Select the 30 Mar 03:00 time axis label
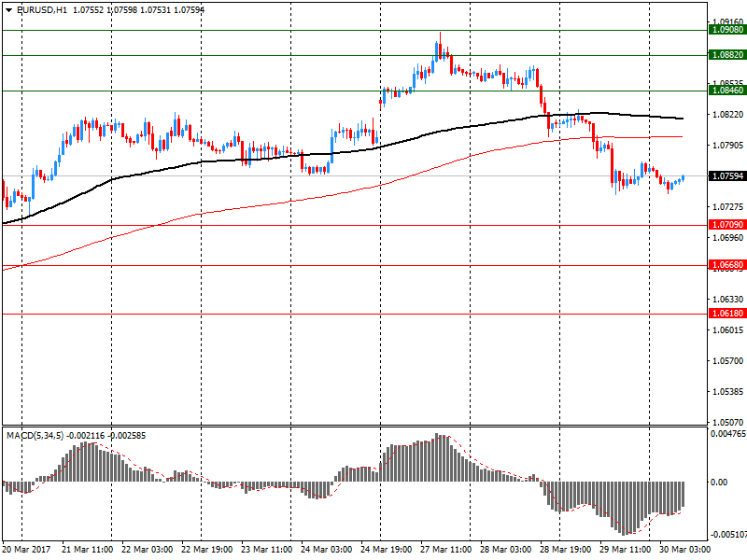 (x=684, y=550)
